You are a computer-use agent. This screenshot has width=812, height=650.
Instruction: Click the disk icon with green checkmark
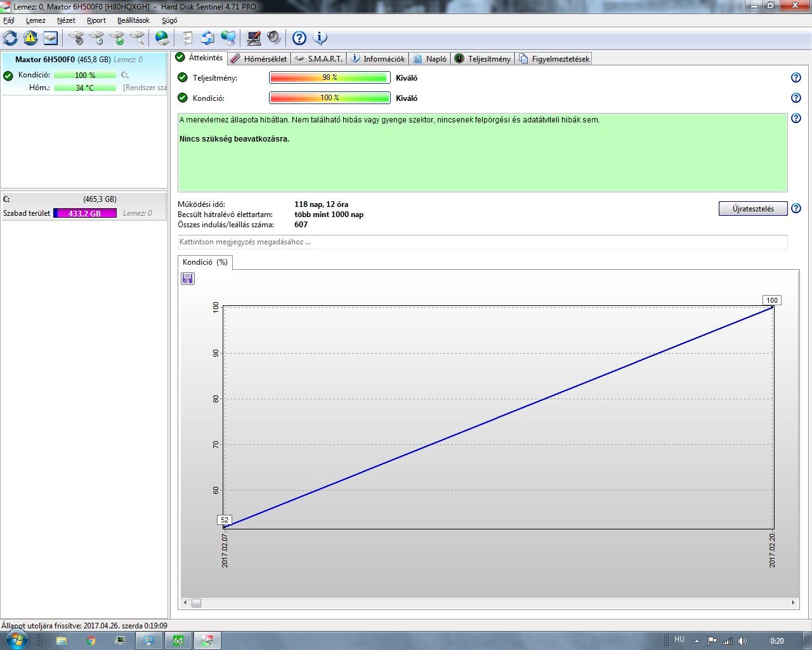pyautogui.click(x=117, y=38)
